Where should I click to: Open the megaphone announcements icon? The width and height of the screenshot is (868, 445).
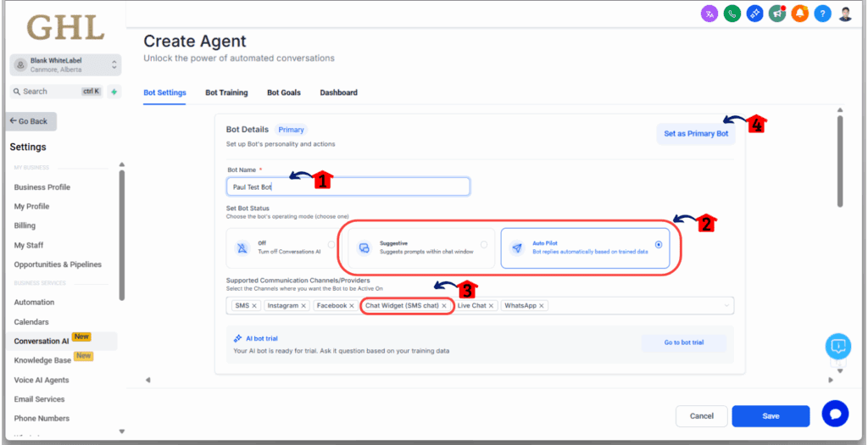(x=777, y=14)
